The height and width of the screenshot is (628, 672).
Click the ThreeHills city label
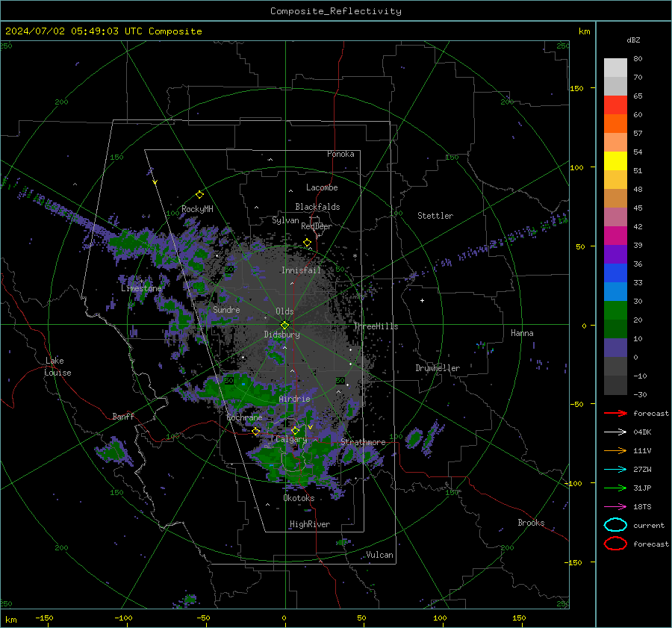coord(376,326)
